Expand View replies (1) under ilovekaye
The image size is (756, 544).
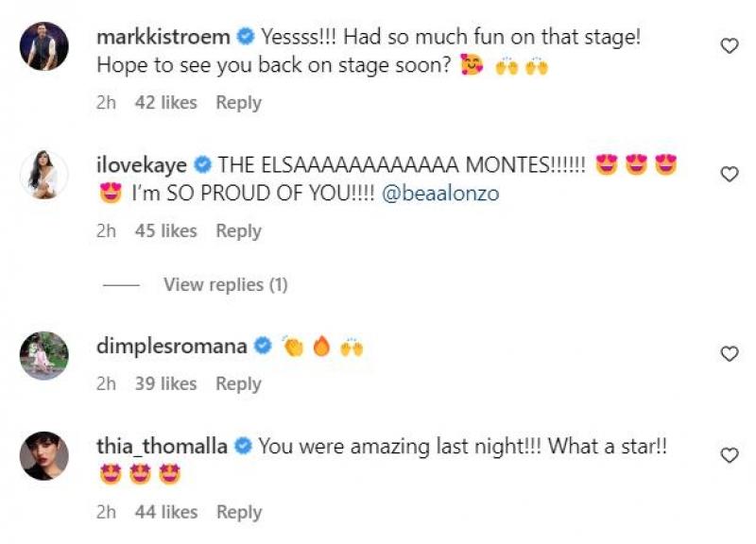[x=225, y=284]
